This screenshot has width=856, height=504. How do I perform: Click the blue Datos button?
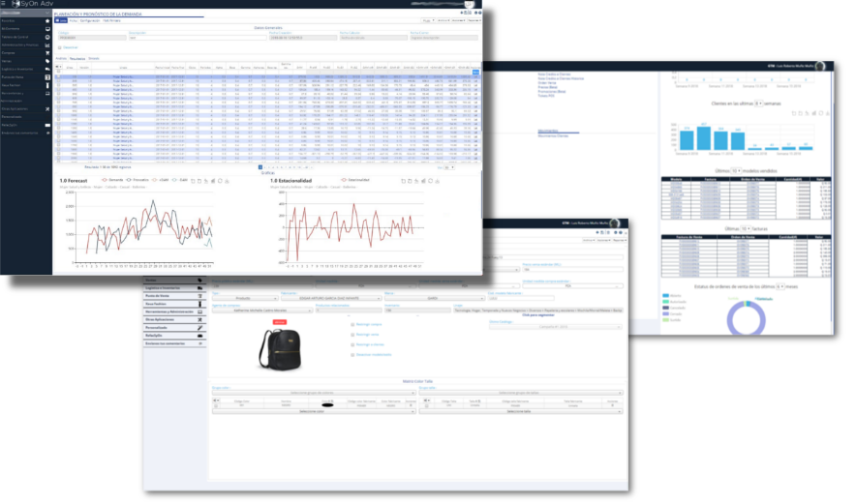61,18
